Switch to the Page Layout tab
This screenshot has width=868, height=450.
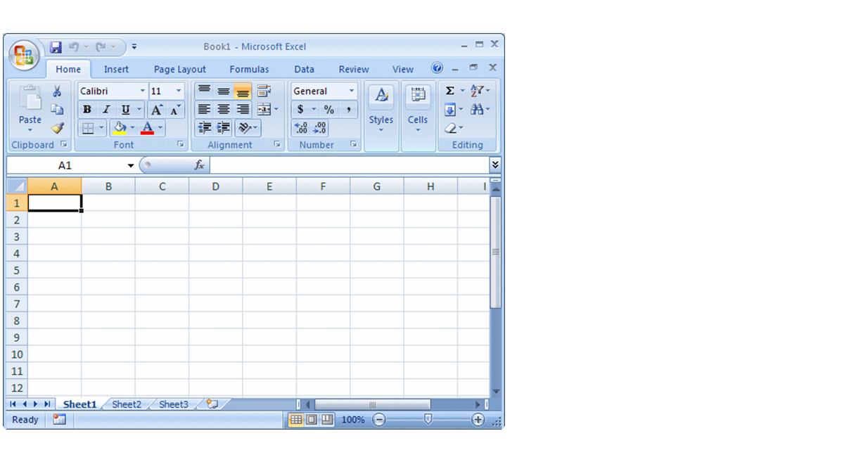pos(180,69)
